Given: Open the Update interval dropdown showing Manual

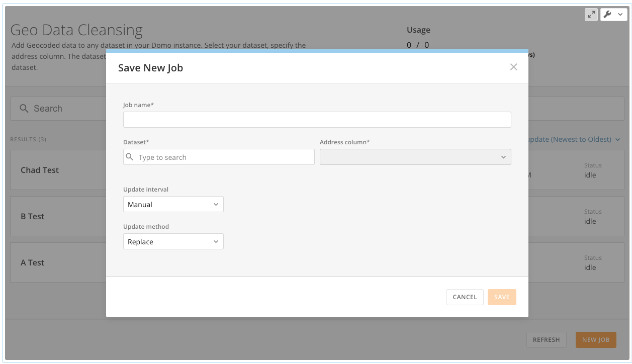Looking at the screenshot, I should point(173,204).
